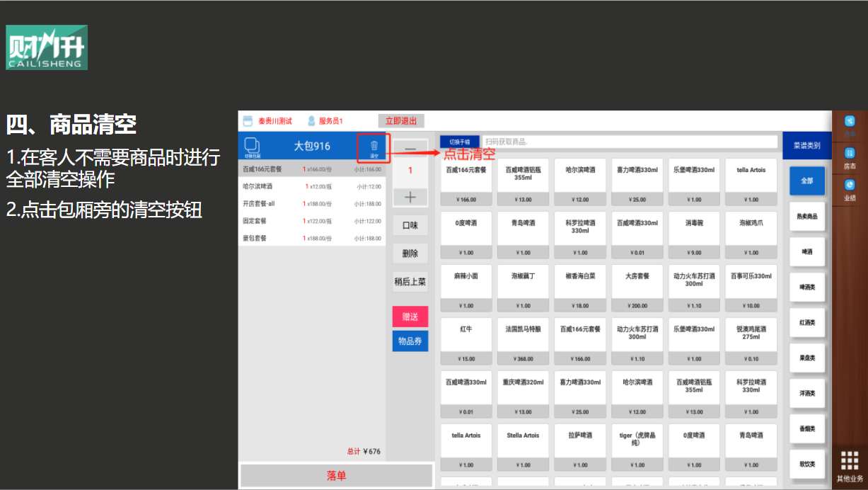Click the 口味 flavor button
Screen dimensions: 868x490
click(410, 225)
